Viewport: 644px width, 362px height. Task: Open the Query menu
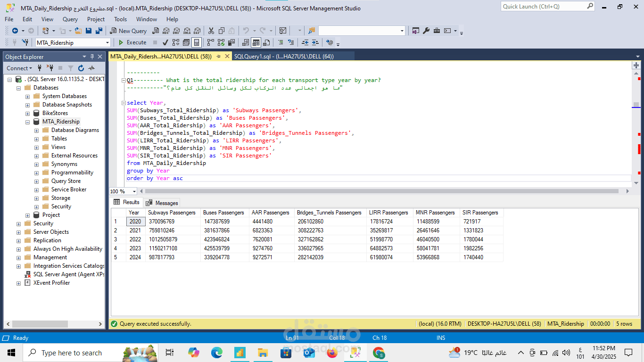tap(70, 19)
